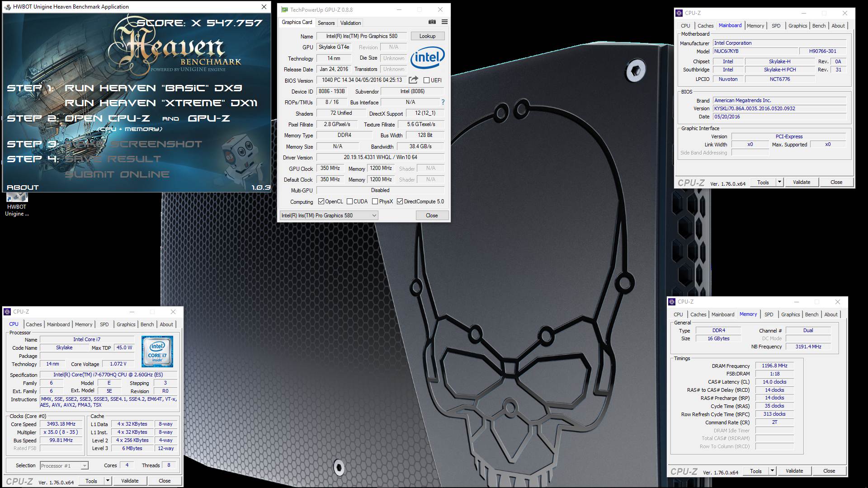Click the Core i7 badge in CPU-Z
868x488 pixels.
157,351
